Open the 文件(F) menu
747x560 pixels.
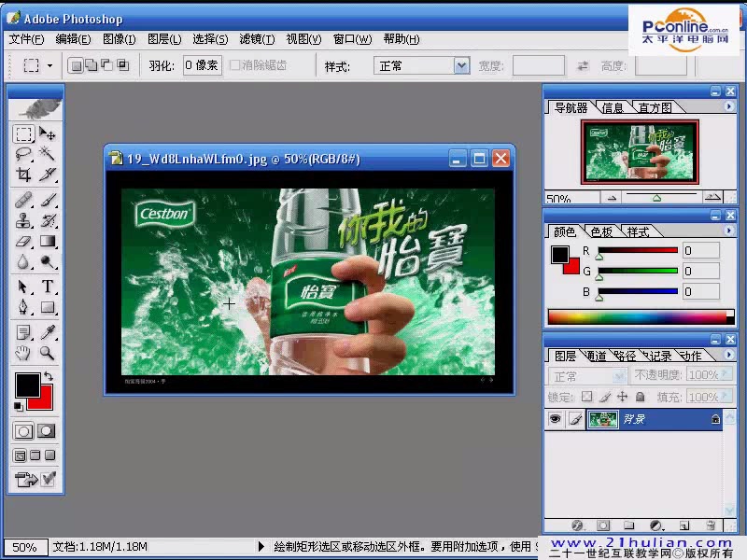coord(26,39)
